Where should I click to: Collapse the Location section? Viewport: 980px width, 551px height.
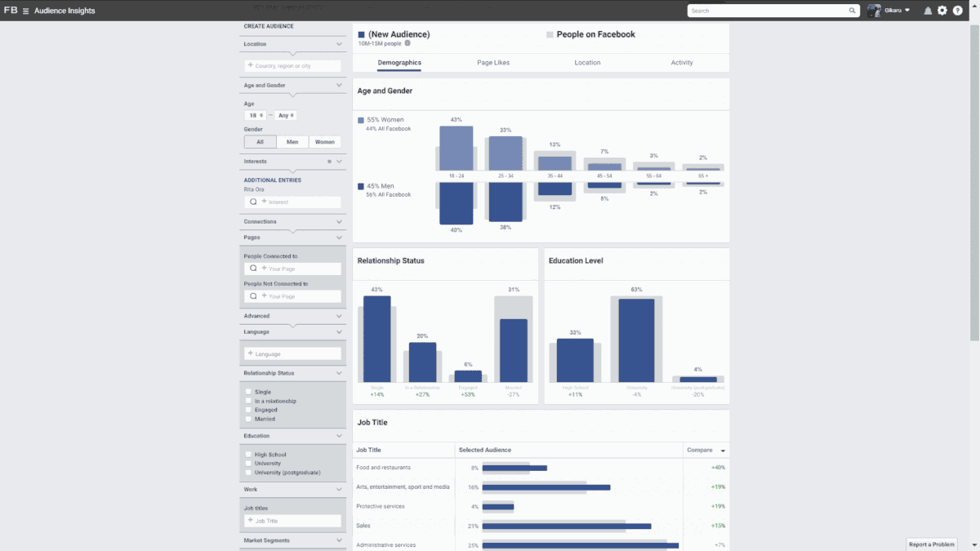[339, 44]
